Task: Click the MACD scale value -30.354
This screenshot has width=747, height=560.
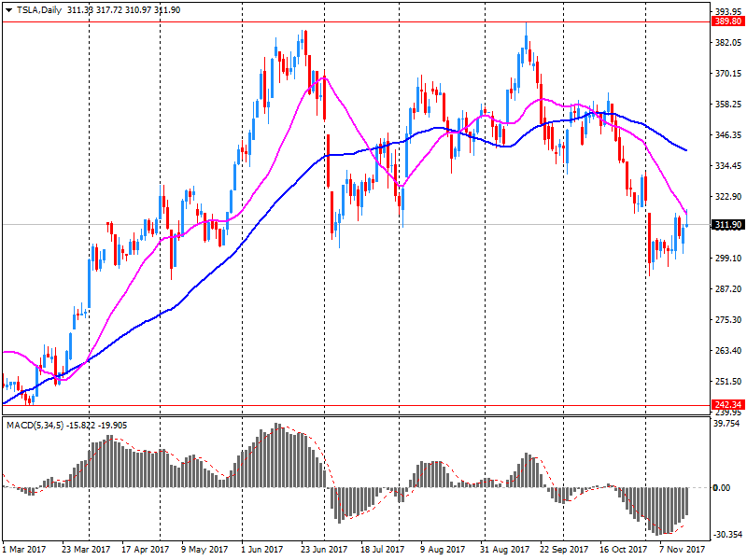Action: [x=727, y=535]
